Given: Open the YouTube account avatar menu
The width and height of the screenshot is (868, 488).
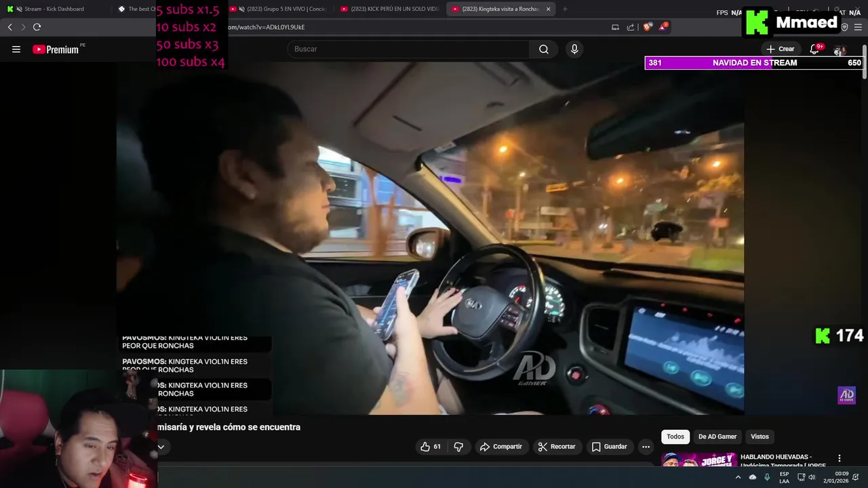Looking at the screenshot, I should (840, 50).
